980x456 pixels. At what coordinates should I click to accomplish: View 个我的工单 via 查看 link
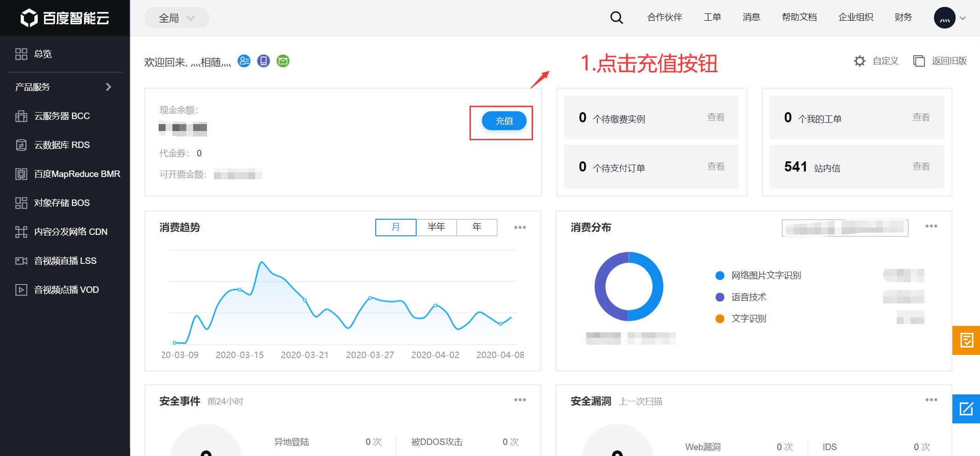[921, 117]
